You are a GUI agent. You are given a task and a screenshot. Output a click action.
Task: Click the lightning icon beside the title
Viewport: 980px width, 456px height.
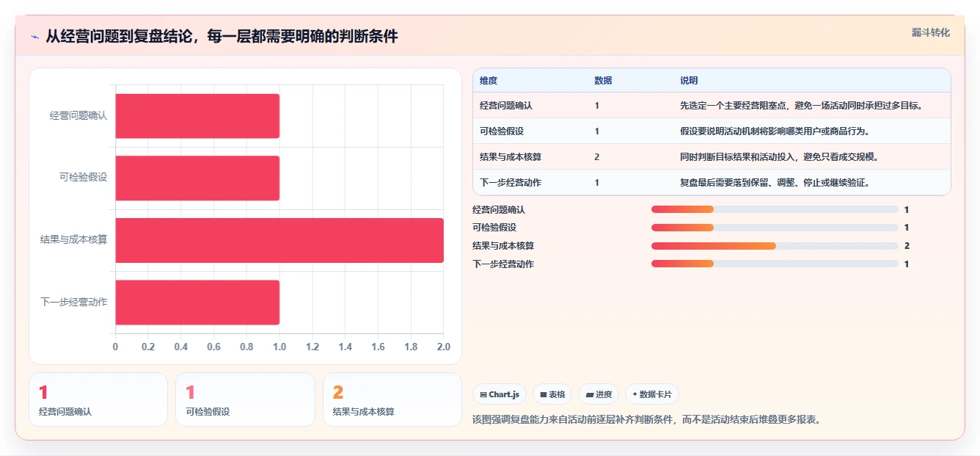pos(34,36)
